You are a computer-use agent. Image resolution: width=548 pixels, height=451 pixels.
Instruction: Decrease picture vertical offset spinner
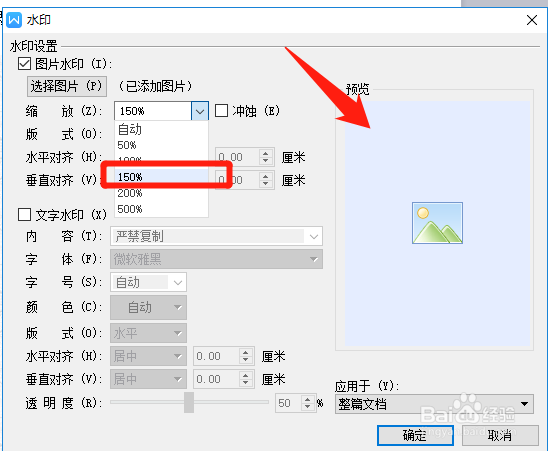266,184
